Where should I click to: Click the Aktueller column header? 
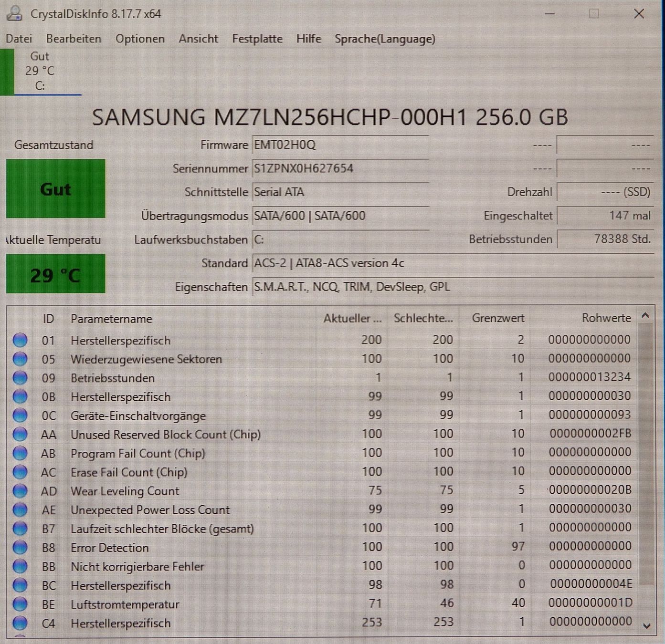[352, 318]
